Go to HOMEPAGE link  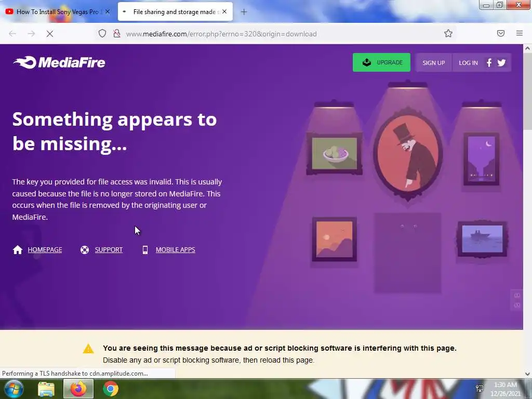tap(45, 250)
